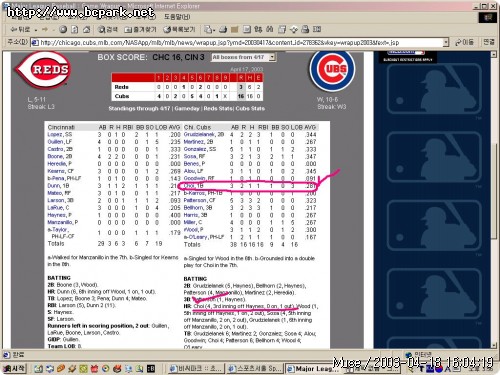Click the Refresh page icon

(x=75, y=30)
